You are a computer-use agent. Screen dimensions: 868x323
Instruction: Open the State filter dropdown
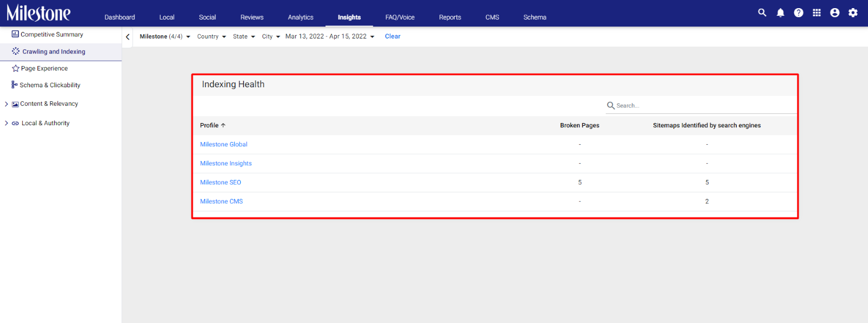tap(244, 36)
